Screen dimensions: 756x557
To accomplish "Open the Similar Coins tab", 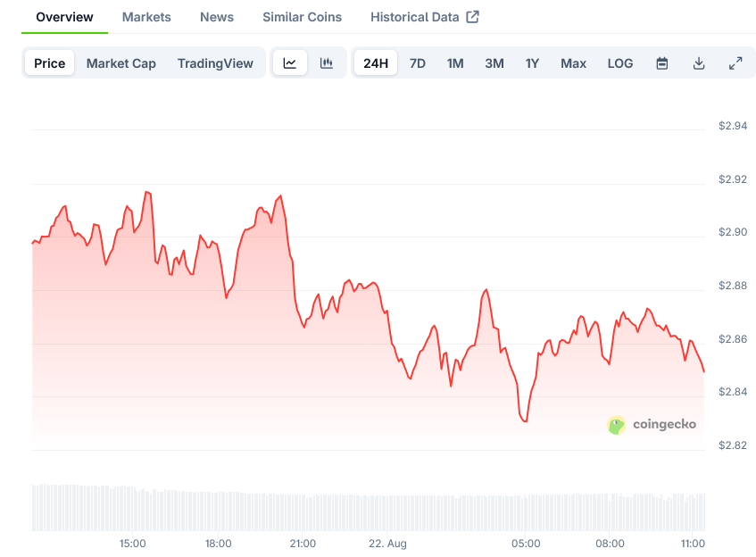I will point(303,17).
